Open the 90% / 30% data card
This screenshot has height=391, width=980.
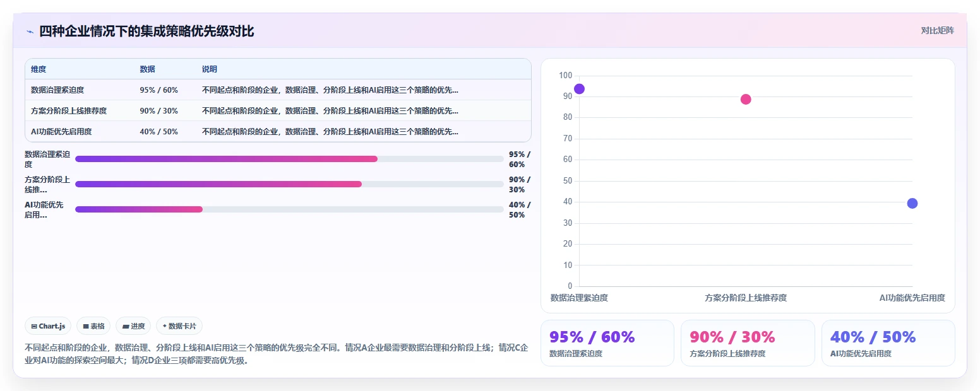(748, 343)
